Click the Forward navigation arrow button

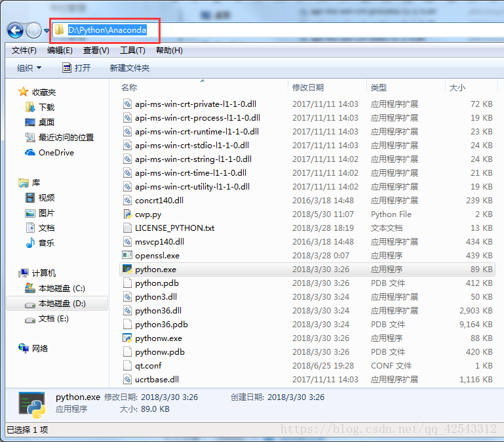coord(33,31)
